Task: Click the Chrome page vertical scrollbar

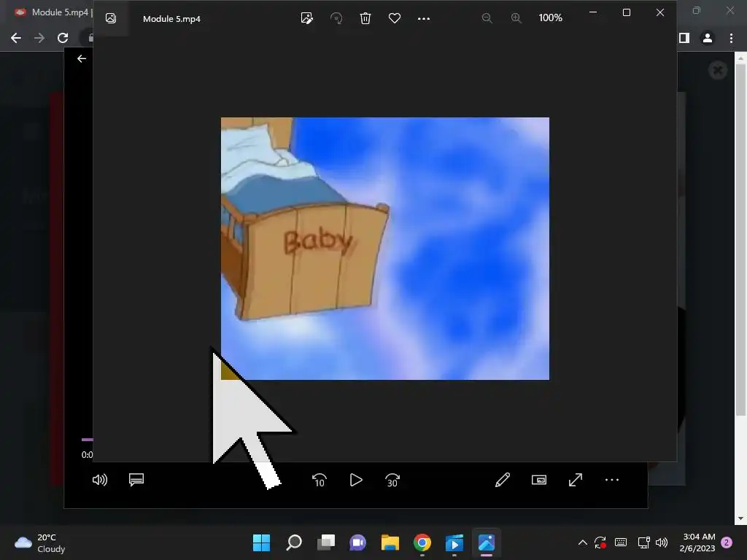Action: click(x=740, y=238)
